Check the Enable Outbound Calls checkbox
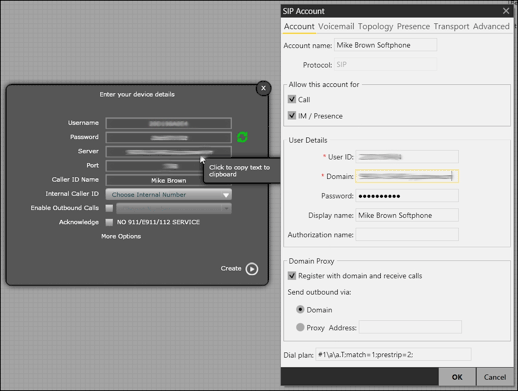Screen dimensions: 518x391 pos(109,208)
